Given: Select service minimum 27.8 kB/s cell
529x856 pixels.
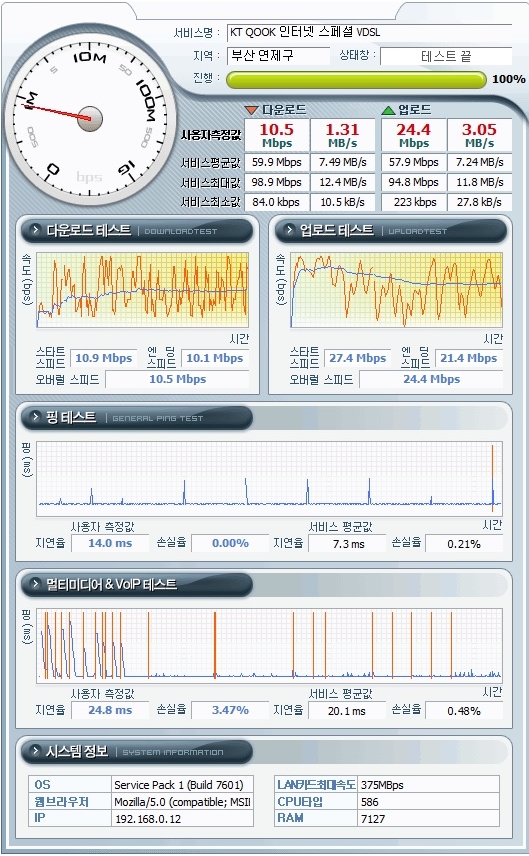Looking at the screenshot, I should pos(479,202).
